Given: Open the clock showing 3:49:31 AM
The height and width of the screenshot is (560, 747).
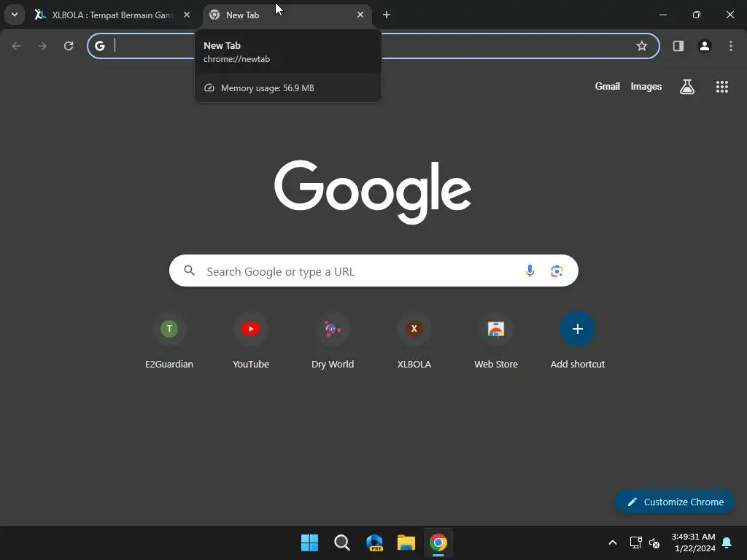Looking at the screenshot, I should (694, 542).
